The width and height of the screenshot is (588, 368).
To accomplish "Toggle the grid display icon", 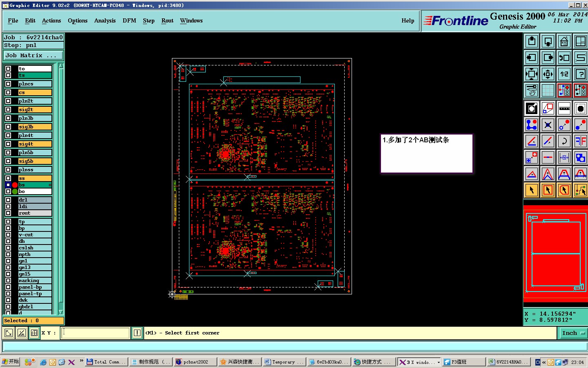I will [548, 90].
